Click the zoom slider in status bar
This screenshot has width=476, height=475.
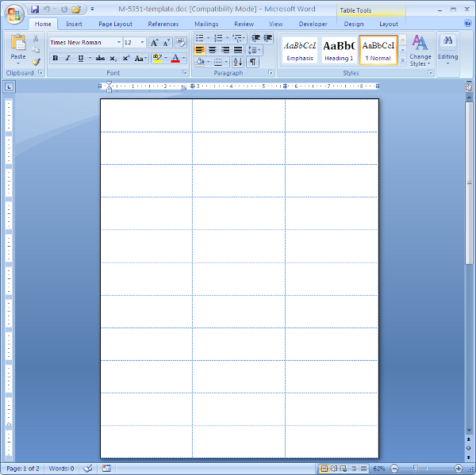point(425,469)
